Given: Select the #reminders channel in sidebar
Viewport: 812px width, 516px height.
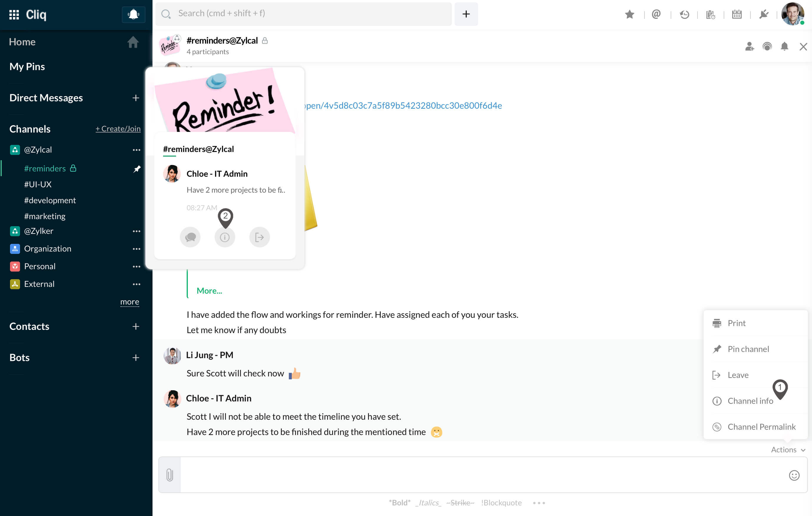Looking at the screenshot, I should pyautogui.click(x=45, y=169).
